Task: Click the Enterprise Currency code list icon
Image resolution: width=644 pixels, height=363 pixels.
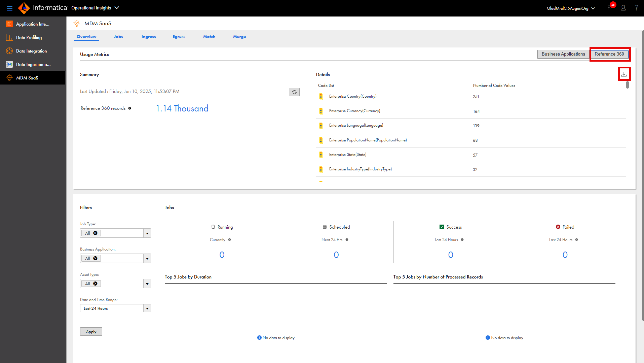Action: (x=321, y=111)
